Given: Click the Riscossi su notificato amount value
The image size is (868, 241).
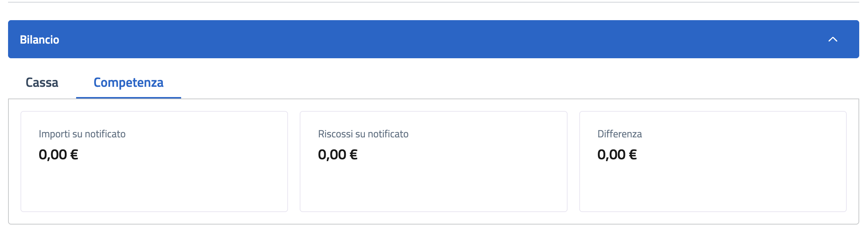Looking at the screenshot, I should [x=337, y=155].
